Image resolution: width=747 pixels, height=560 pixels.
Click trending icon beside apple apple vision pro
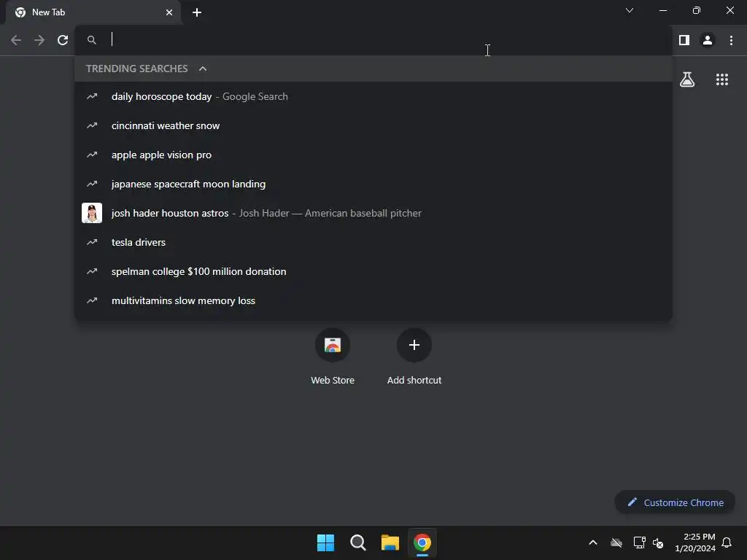tap(92, 155)
